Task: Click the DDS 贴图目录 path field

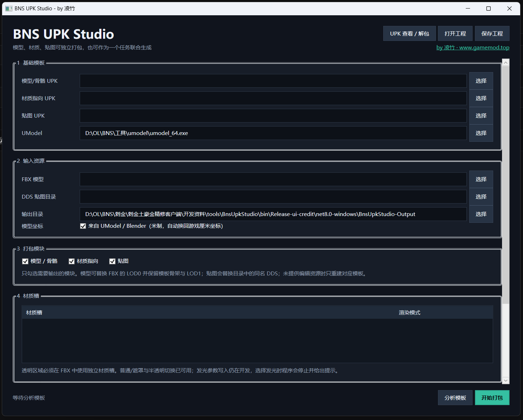Action: click(273, 196)
